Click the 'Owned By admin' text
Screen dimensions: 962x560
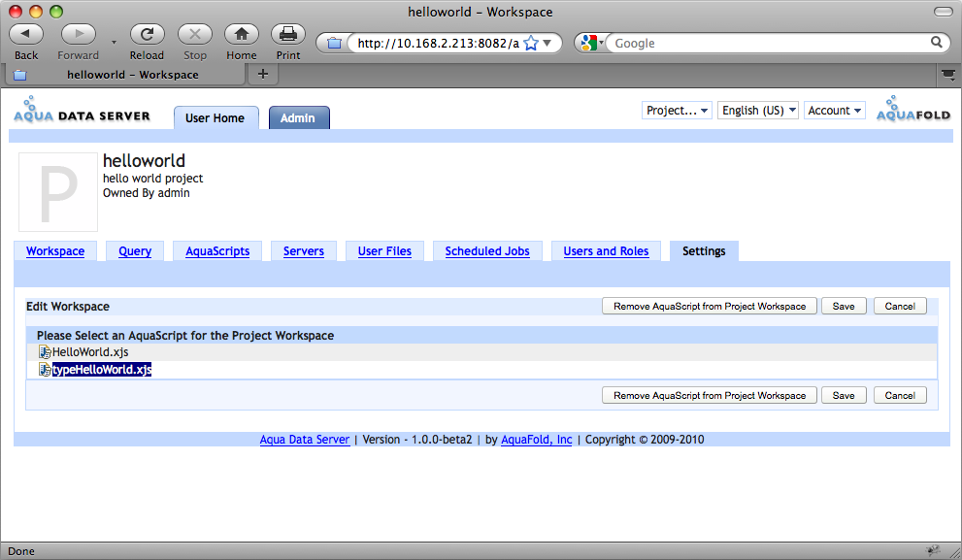click(146, 193)
